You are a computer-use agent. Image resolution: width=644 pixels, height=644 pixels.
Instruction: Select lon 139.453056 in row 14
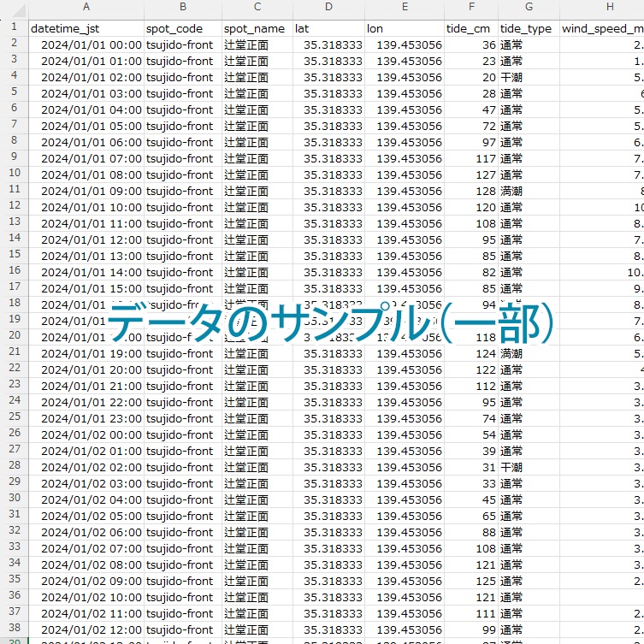pyautogui.click(x=405, y=239)
